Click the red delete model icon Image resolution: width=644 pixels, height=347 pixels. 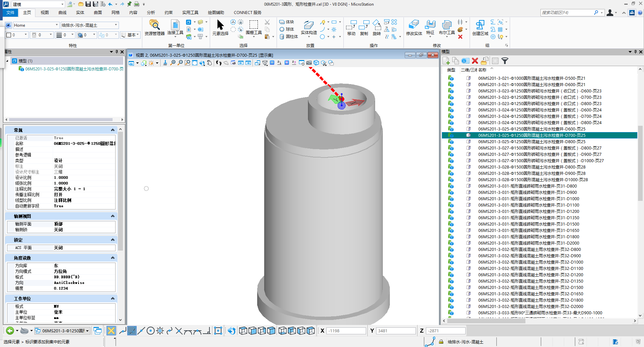475,61
